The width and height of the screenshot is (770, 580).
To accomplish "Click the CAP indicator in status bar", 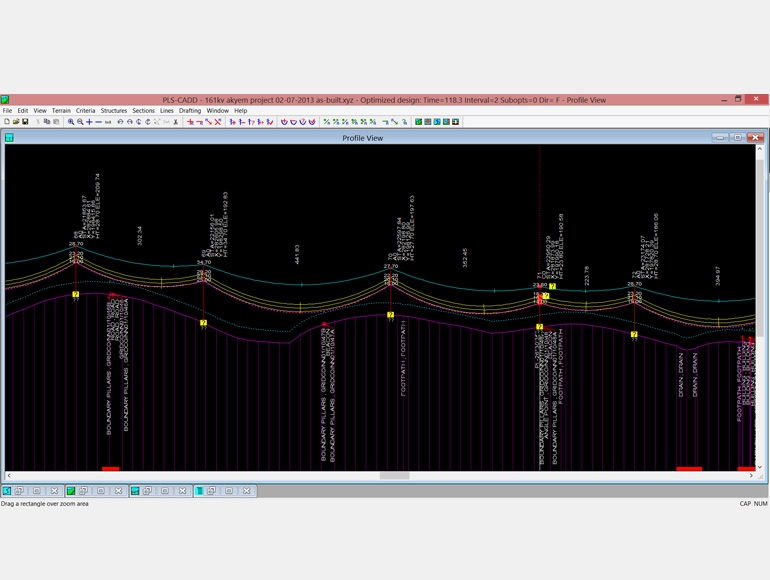I will point(745,503).
